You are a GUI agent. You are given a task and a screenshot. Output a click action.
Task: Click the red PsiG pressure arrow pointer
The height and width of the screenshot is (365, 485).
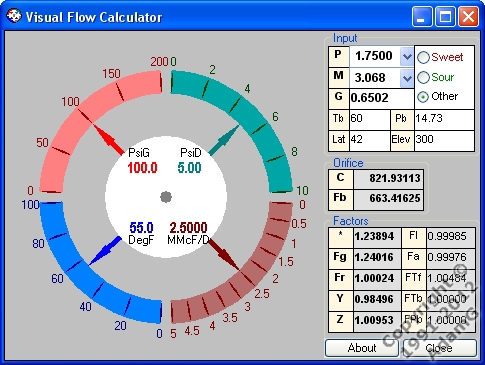[108, 140]
